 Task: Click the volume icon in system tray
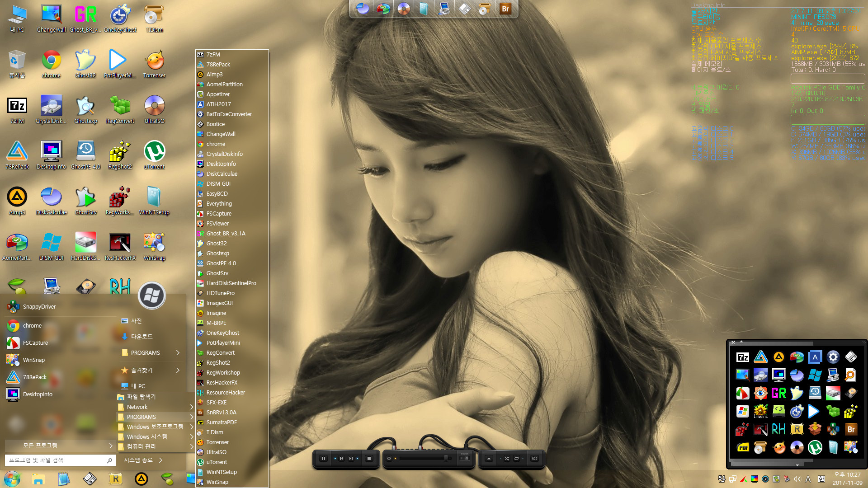pos(797,479)
